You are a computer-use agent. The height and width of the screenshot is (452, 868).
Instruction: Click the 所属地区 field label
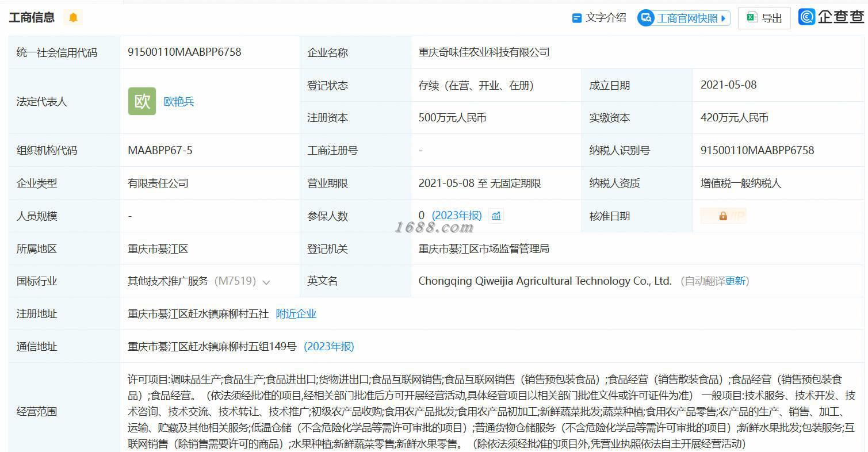coord(37,249)
